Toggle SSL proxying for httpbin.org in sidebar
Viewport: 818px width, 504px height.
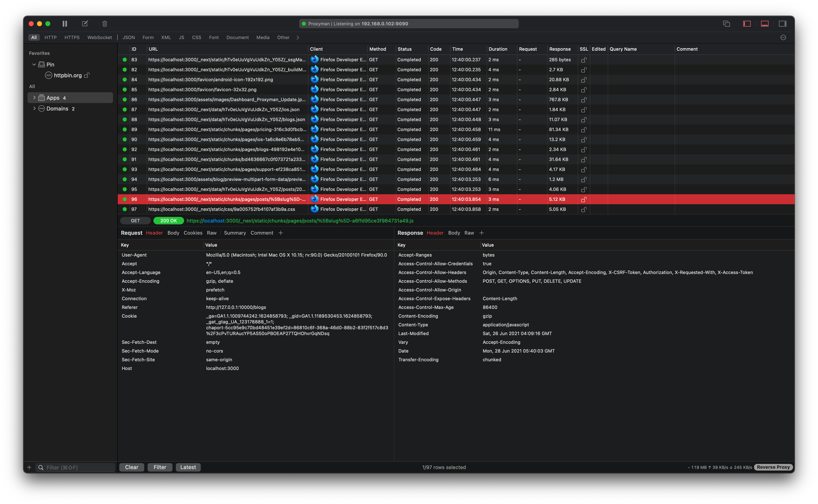[87, 75]
